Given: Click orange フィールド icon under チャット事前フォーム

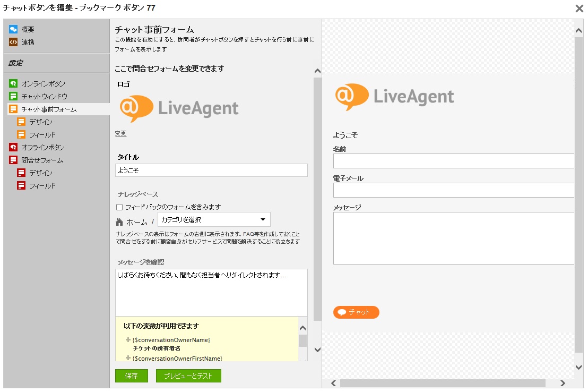Looking at the screenshot, I should click(21, 134).
